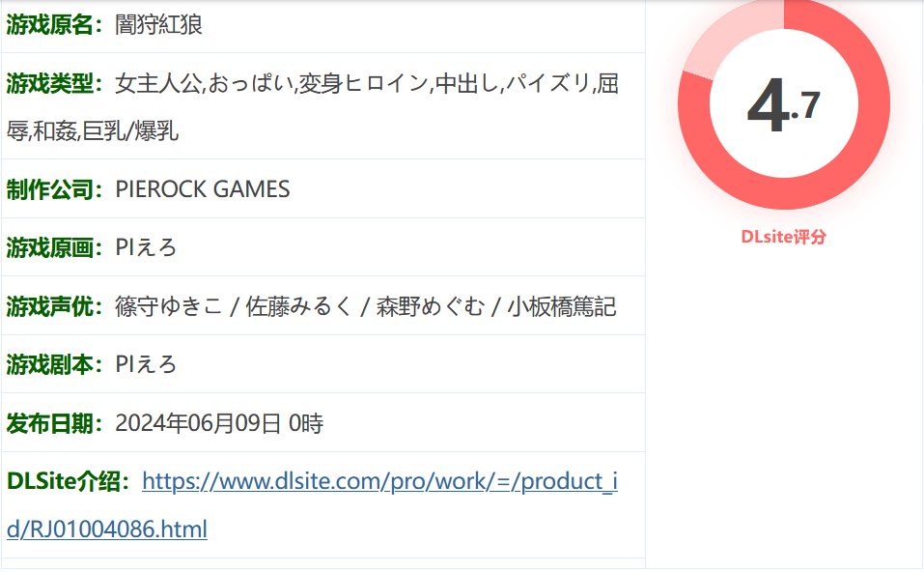
Task: Click voice actor 森野めぐむ
Action: click(431, 306)
